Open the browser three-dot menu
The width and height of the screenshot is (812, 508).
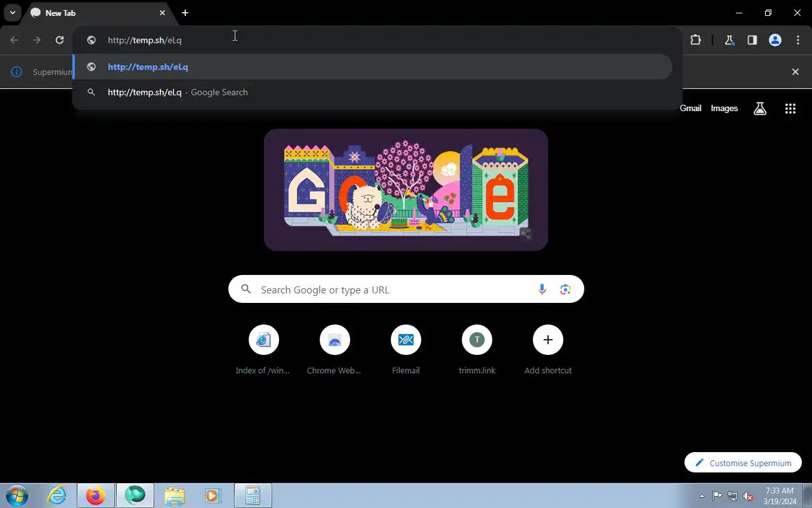(798, 40)
